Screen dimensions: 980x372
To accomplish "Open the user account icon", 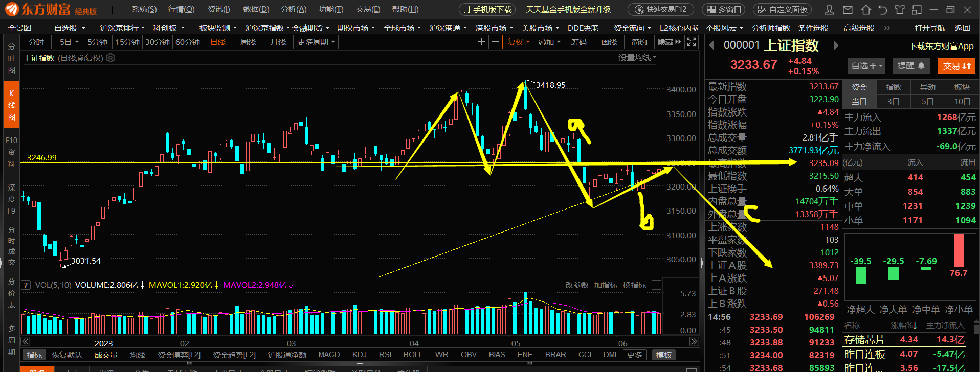I will click(830, 9).
